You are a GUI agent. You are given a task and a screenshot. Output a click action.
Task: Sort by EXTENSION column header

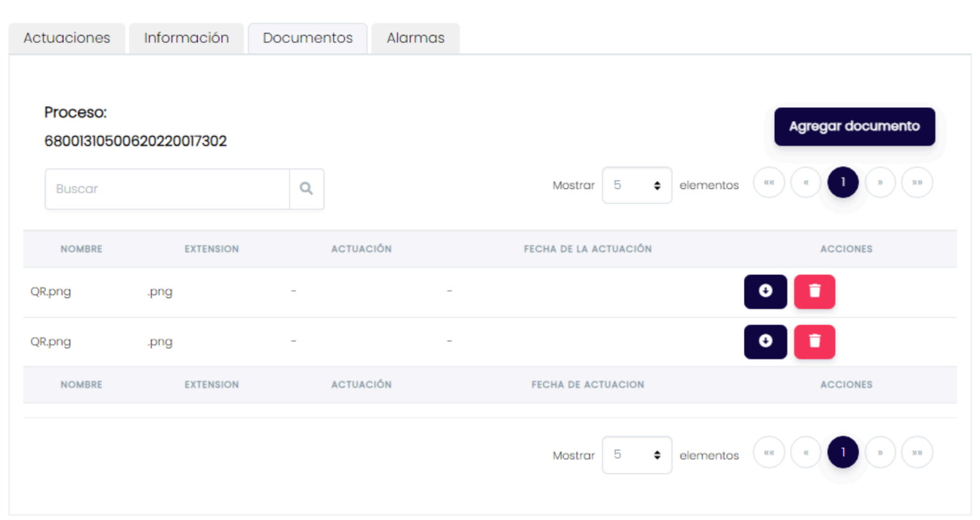[212, 249]
